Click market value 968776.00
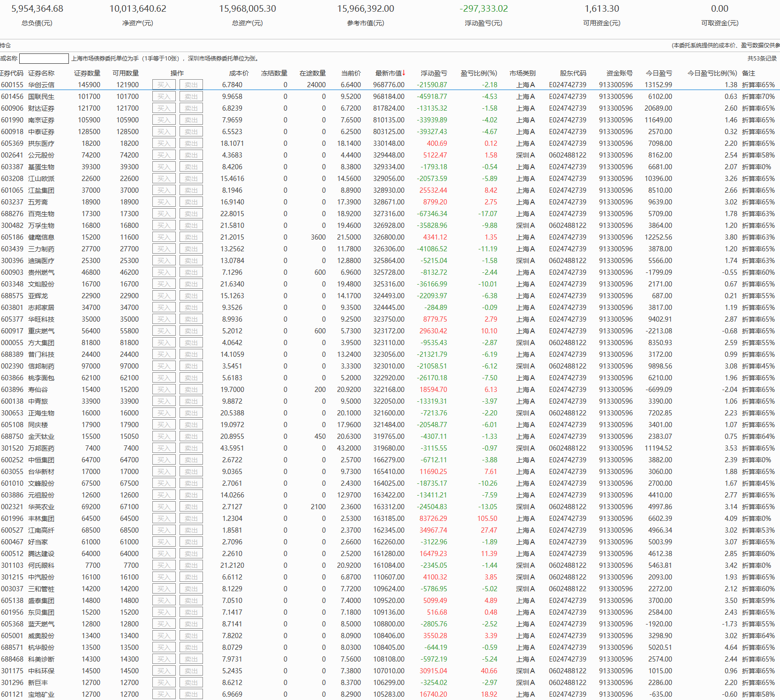Screen dimensions: 780x700 pos(389,85)
